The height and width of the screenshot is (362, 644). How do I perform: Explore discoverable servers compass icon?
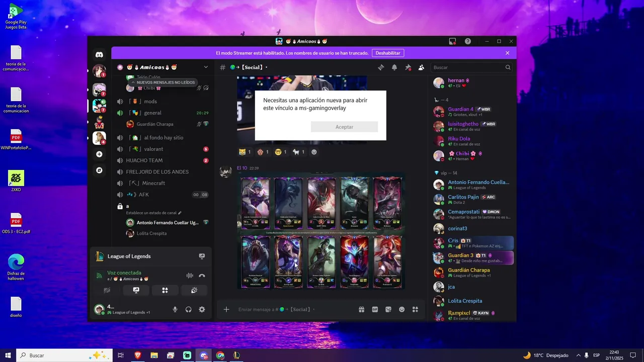coord(99,170)
